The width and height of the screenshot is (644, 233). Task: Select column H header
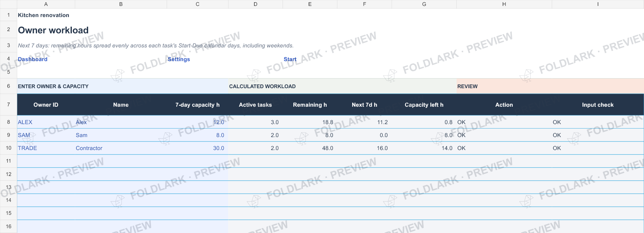click(504, 4)
